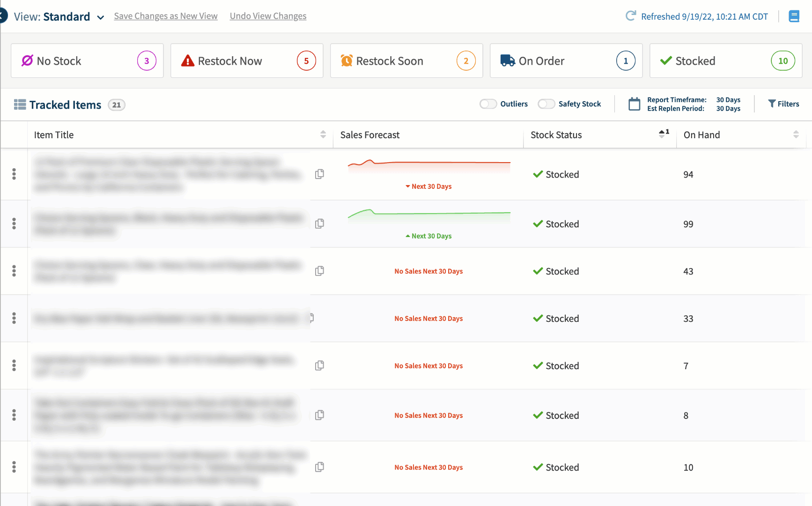Image resolution: width=812 pixels, height=506 pixels.
Task: Turn on the Safety Stock switch
Action: [x=546, y=104]
